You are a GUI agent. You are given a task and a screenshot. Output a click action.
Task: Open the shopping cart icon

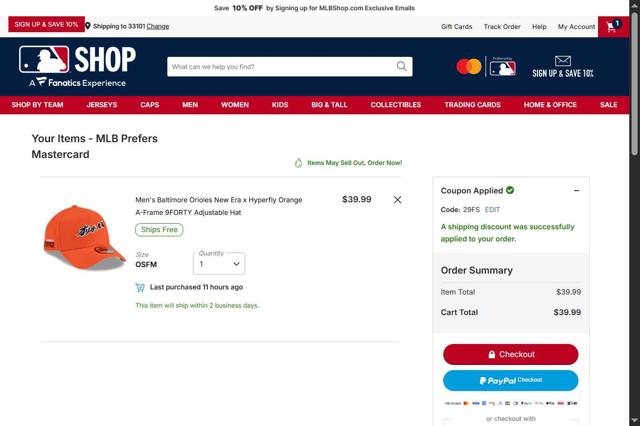613,27
